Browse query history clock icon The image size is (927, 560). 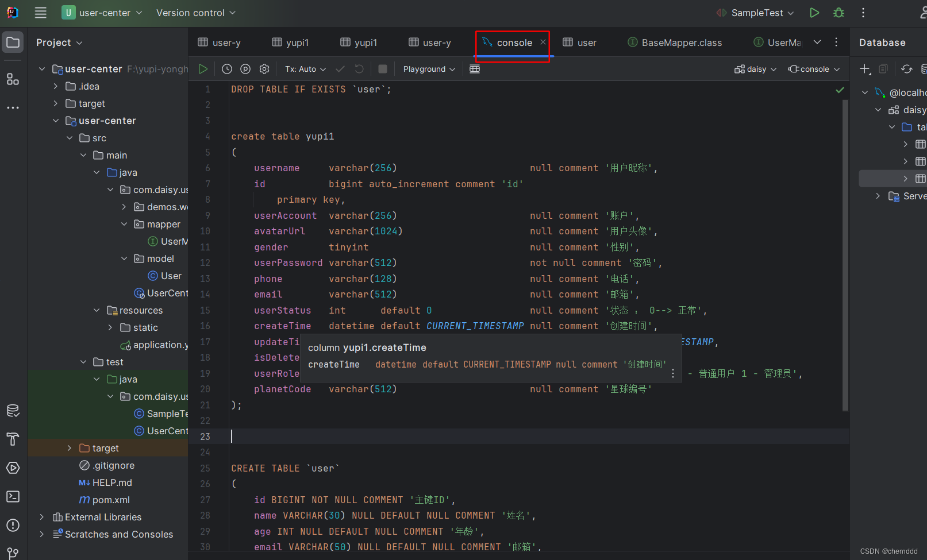(227, 69)
